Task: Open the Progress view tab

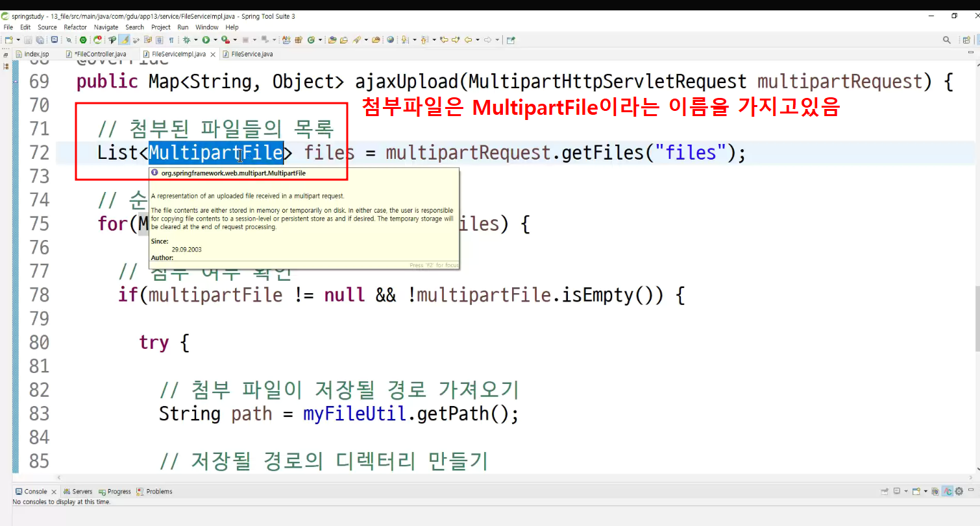Action: (x=115, y=491)
